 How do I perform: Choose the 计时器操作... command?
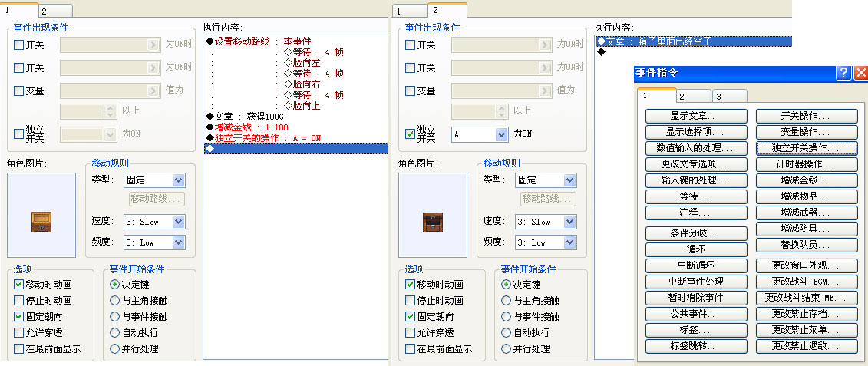click(x=807, y=164)
